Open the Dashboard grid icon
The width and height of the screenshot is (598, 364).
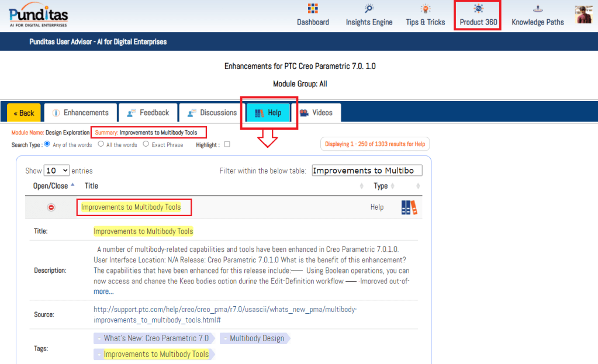pos(313,9)
